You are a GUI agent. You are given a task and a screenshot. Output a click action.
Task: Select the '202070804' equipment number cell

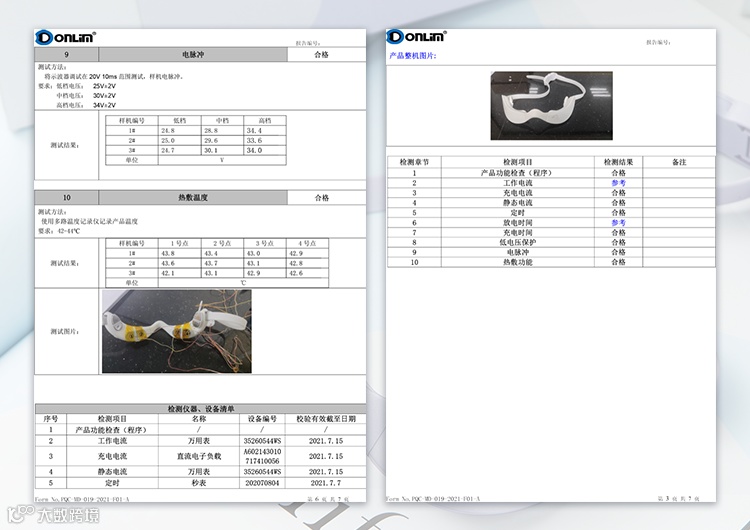[x=262, y=483]
